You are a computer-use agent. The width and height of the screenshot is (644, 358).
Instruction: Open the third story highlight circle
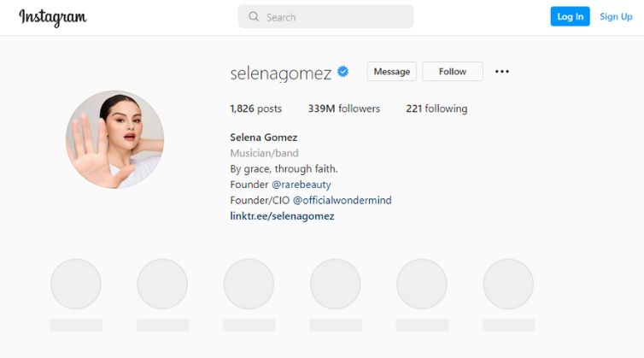tap(249, 284)
